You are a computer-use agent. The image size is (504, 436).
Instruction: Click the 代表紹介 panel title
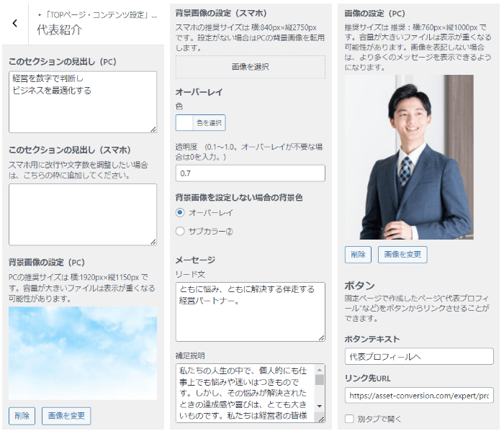60,30
